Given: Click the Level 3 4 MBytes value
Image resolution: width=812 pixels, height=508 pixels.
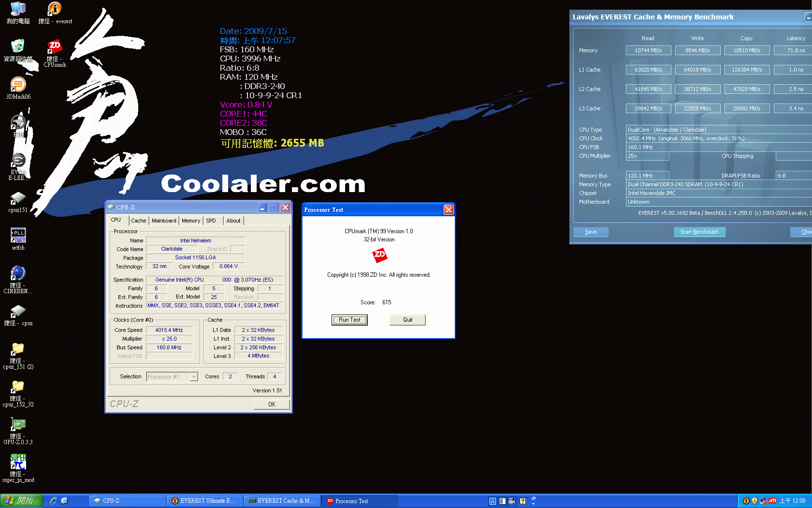Looking at the screenshot, I should [x=259, y=356].
